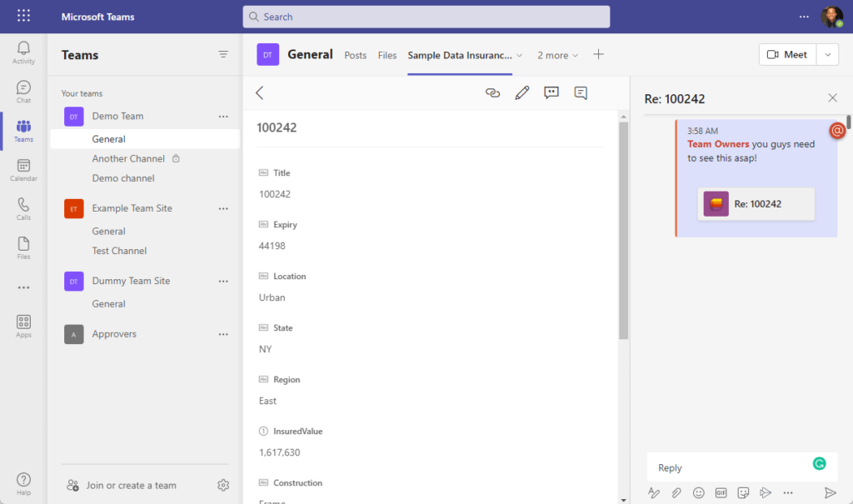Open Example Team Site more options

(x=223, y=208)
